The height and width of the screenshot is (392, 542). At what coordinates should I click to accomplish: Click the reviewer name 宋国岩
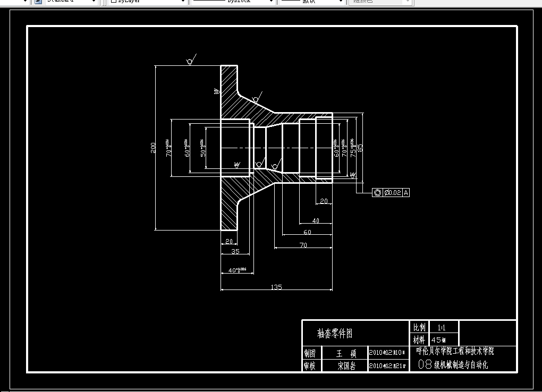[x=346, y=366]
